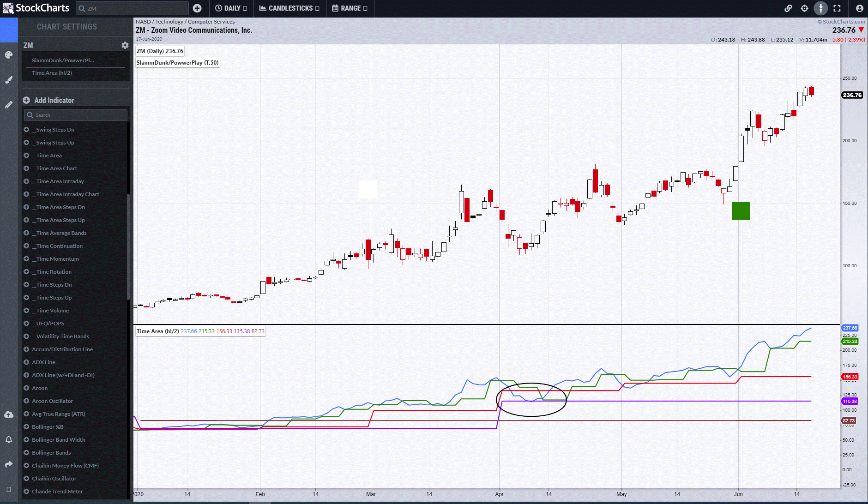Click the share arrow icon

click(x=9, y=464)
